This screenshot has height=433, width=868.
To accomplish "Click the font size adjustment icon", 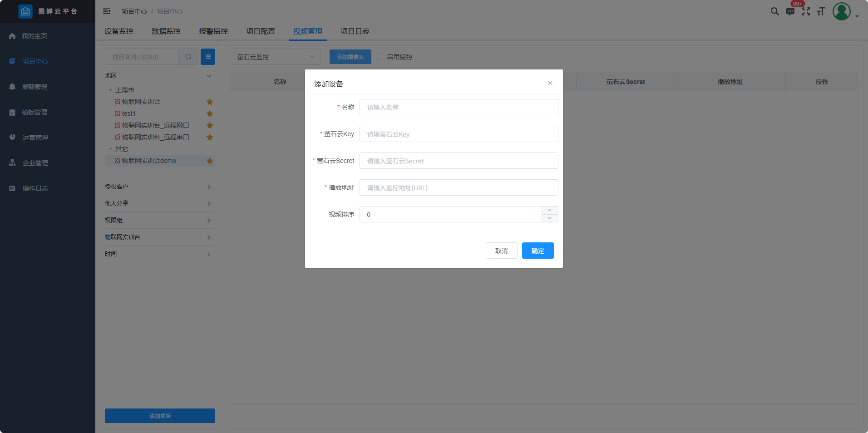I will 821,12.
